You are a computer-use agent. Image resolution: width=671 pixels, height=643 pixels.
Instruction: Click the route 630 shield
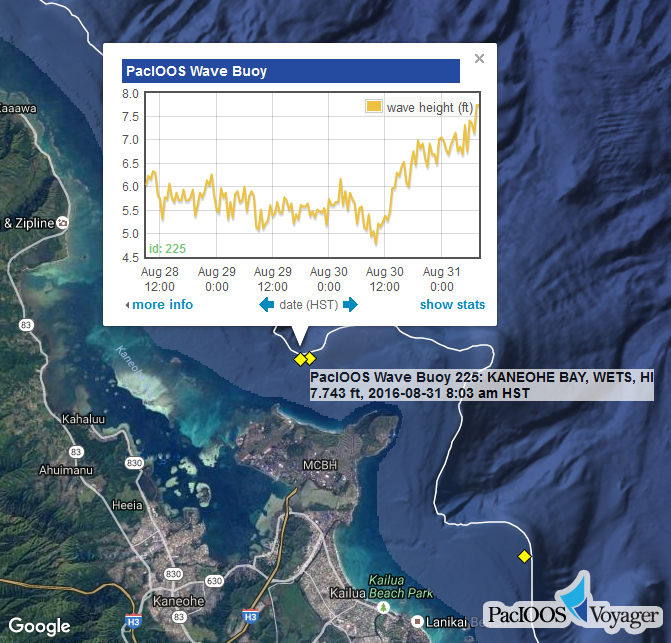(x=214, y=581)
